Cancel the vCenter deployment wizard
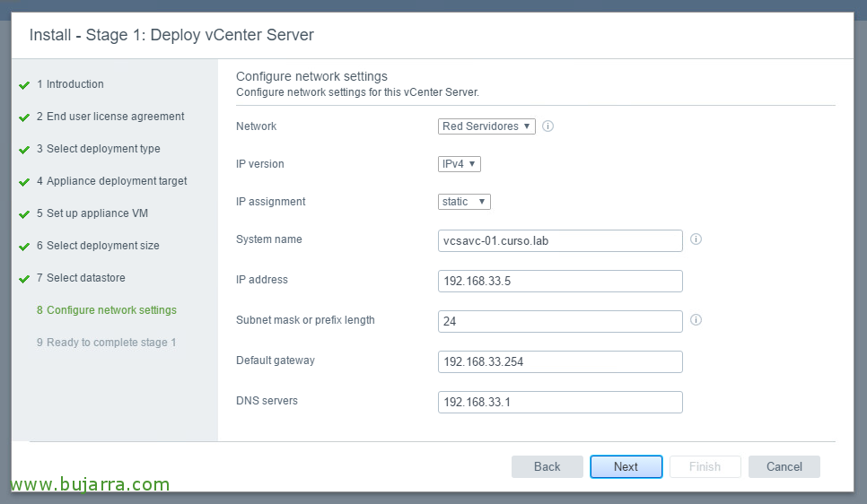867x504 pixels. pyautogui.click(x=784, y=467)
